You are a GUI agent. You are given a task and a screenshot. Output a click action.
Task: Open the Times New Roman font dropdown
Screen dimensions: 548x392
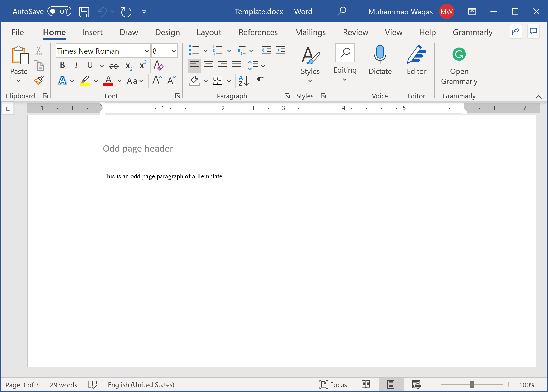tap(147, 51)
